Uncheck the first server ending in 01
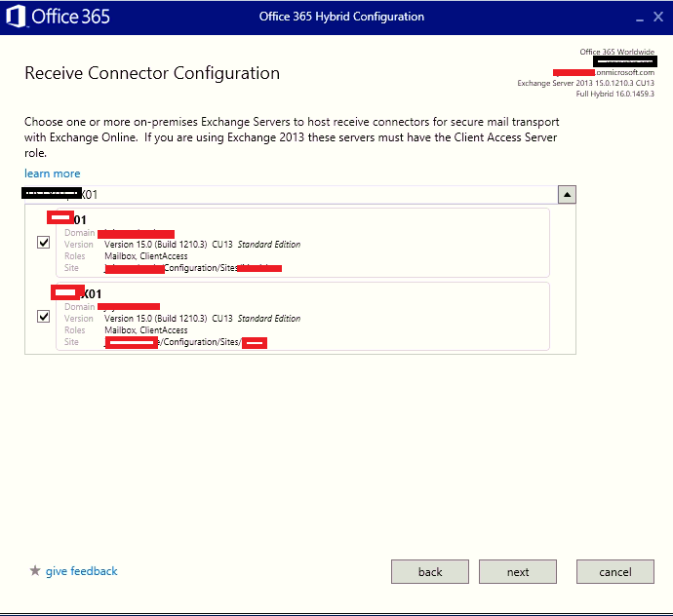The width and height of the screenshot is (673, 616). point(43,243)
